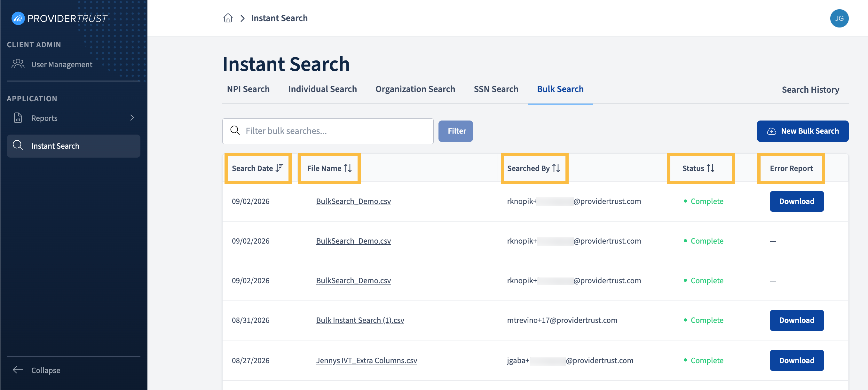This screenshot has height=390, width=868.
Task: Download error report for Bulk Instant Search (1).csv
Action: 797,320
